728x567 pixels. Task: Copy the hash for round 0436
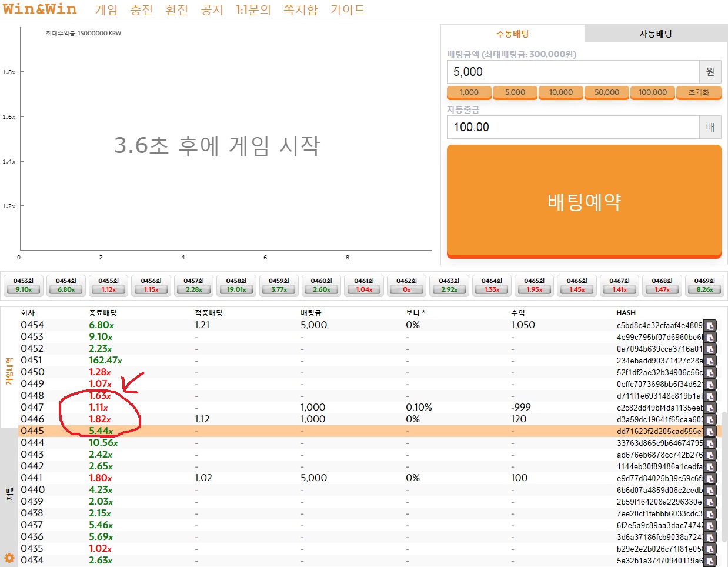point(710,538)
